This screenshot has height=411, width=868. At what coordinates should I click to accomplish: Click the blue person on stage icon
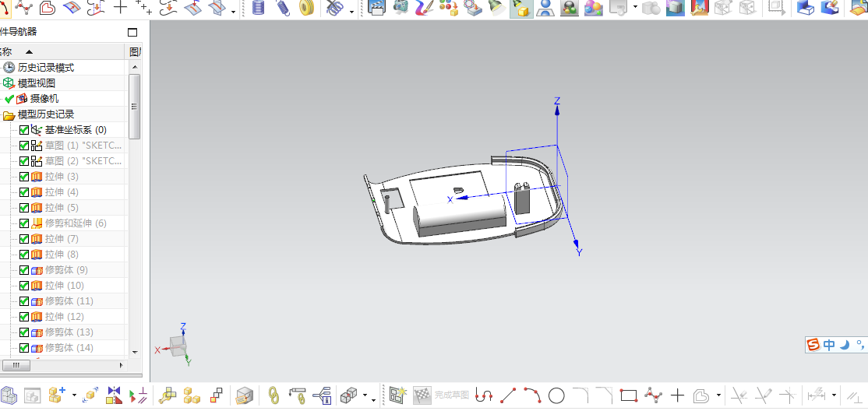pyautogui.click(x=546, y=7)
